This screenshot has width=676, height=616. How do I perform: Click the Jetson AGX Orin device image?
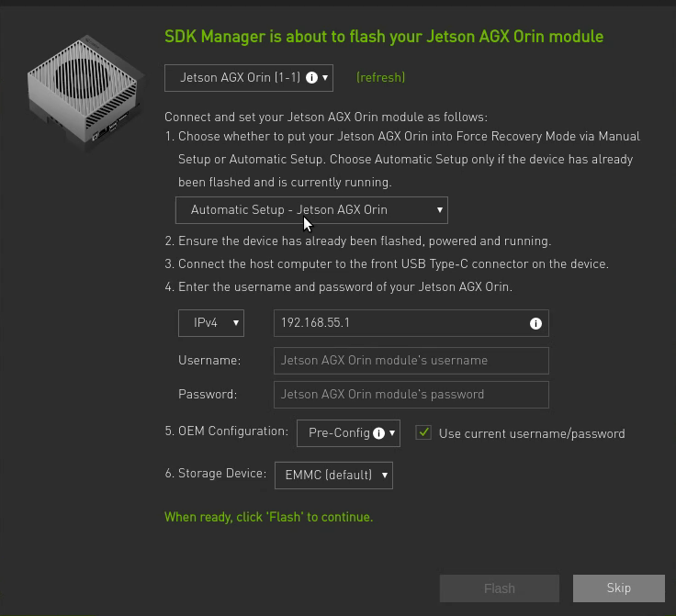click(x=85, y=91)
